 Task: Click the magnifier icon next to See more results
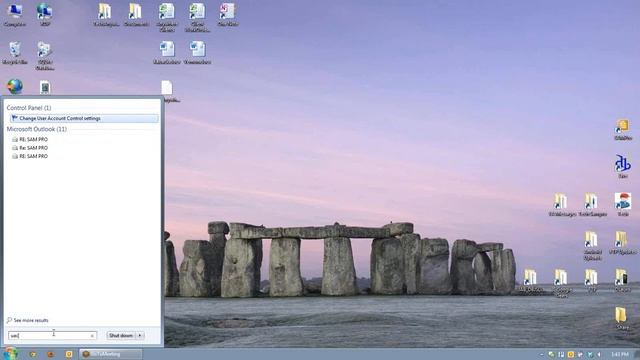[x=9, y=320]
